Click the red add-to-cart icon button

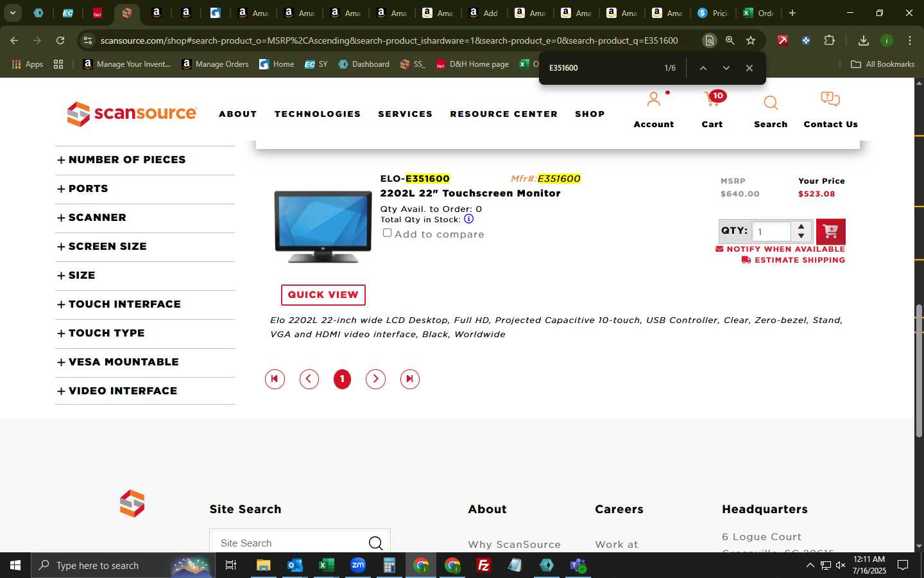(x=830, y=232)
